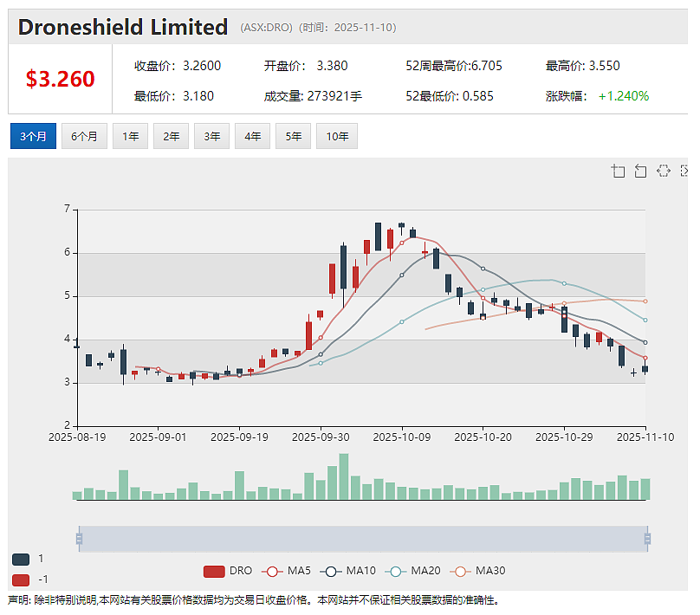The height and width of the screenshot is (615, 700).
Task: Click the 最高价: 3.550 value
Action: (582, 66)
